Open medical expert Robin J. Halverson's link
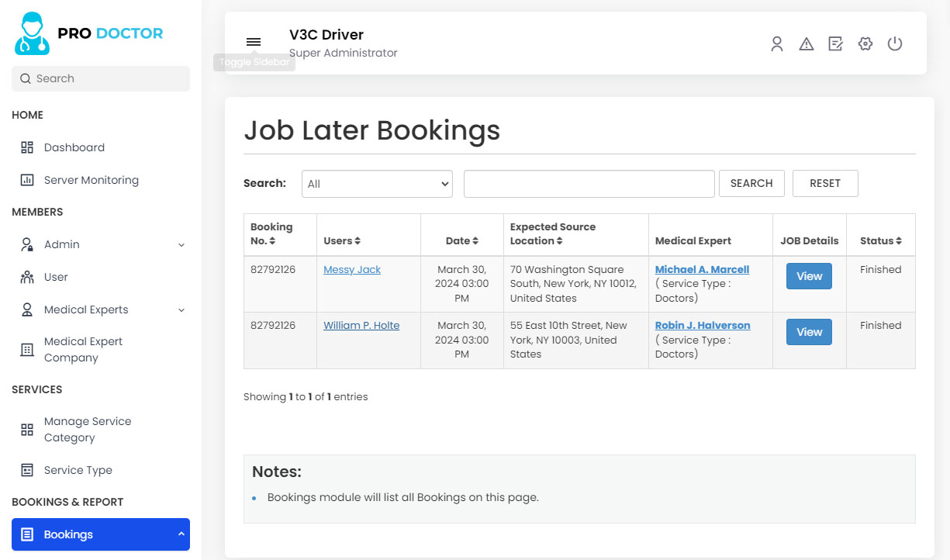The width and height of the screenshot is (950, 560). (702, 325)
